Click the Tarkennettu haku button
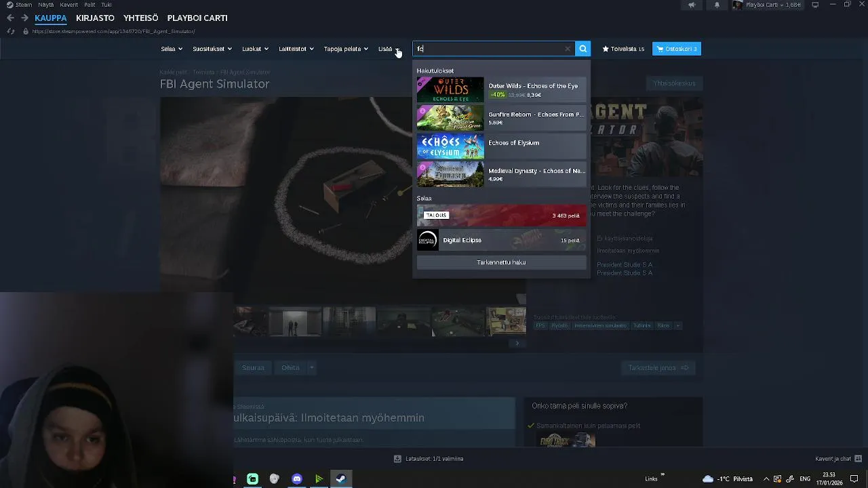 click(501, 262)
